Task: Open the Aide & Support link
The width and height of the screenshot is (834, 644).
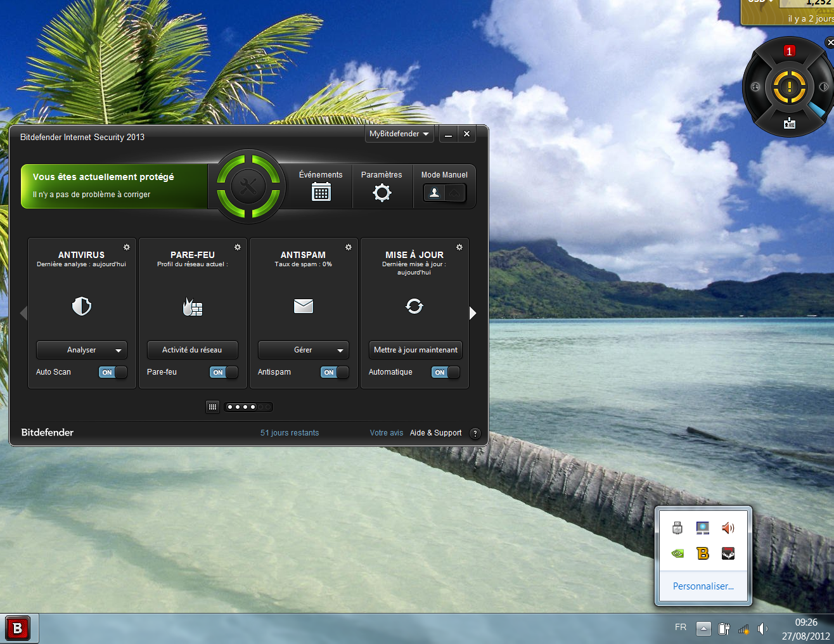Action: pos(436,433)
